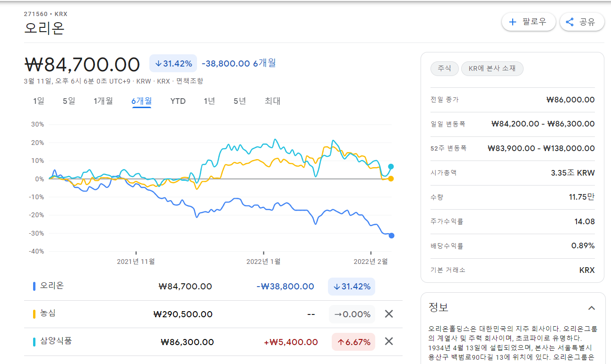Click the 오리온 row price ₩84,700.00

[x=185, y=286]
